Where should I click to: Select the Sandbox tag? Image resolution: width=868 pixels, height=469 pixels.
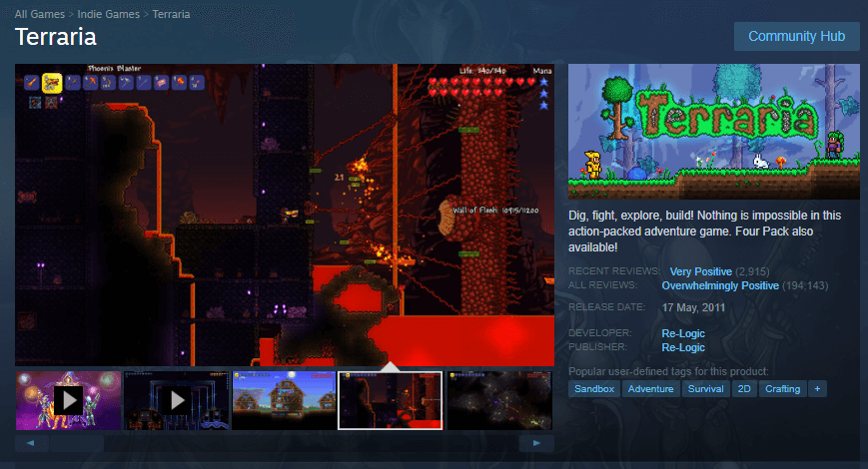(594, 389)
